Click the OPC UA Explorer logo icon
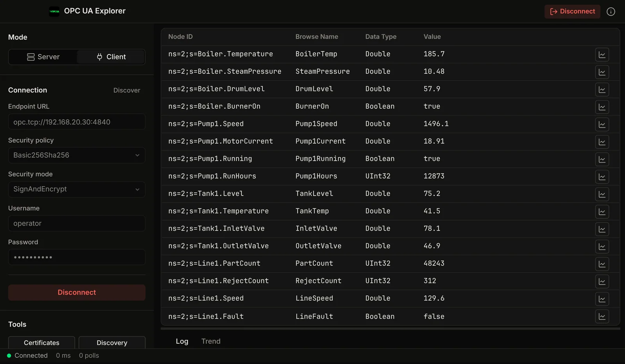This screenshot has width=625, height=364. pyautogui.click(x=54, y=11)
